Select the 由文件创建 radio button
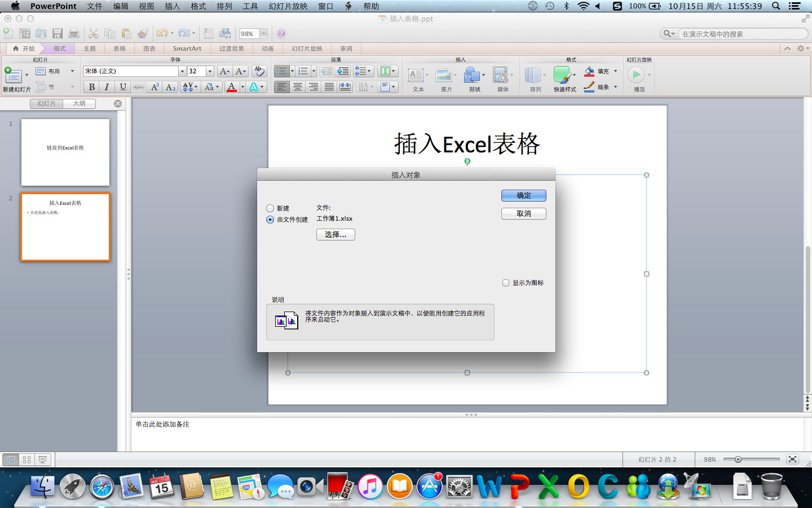 click(270, 220)
